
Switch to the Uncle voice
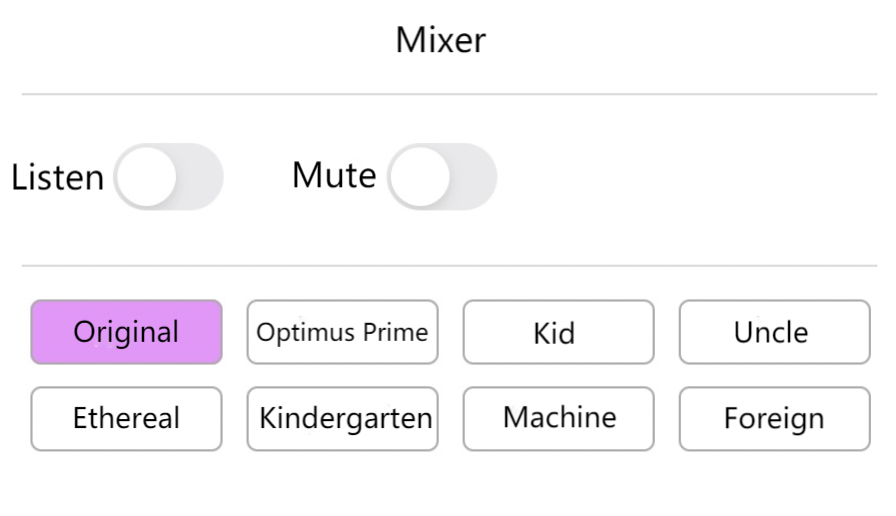click(x=774, y=332)
